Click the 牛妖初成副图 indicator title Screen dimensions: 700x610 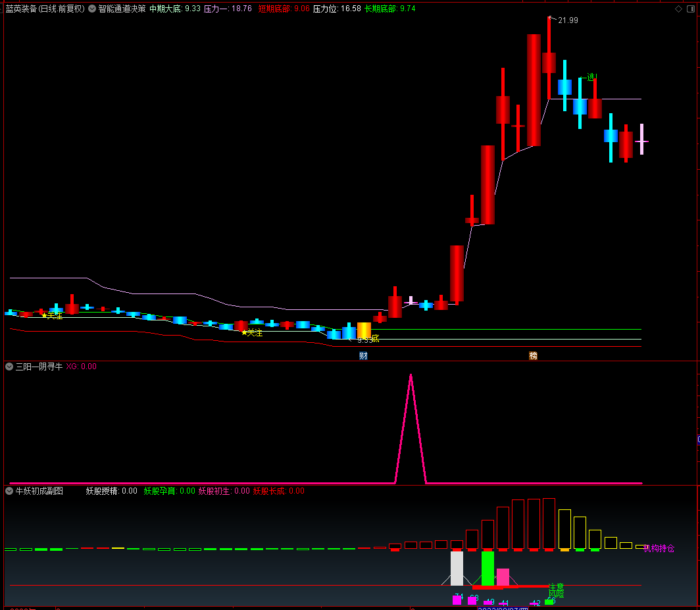coord(39,491)
